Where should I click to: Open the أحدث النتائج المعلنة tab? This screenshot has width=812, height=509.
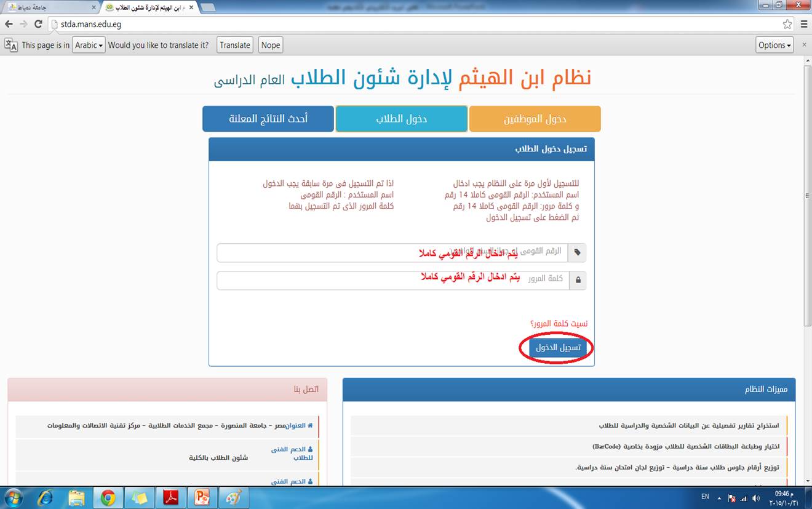[x=268, y=119]
